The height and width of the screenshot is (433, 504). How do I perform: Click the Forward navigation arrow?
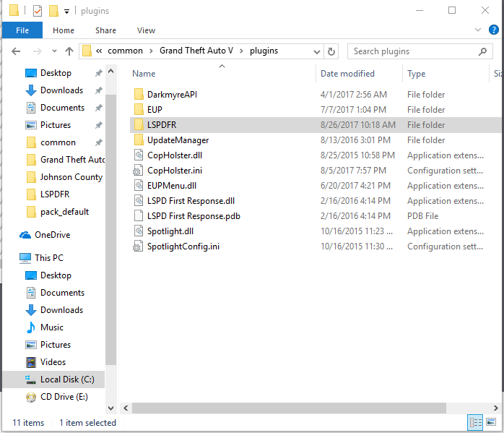pos(38,51)
